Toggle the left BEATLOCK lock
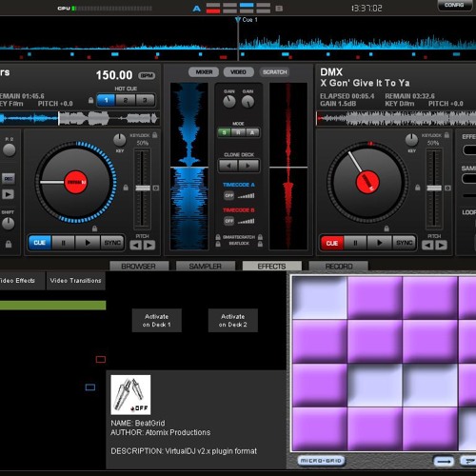Viewport: 476px width, 476px height. pyautogui.click(x=218, y=244)
